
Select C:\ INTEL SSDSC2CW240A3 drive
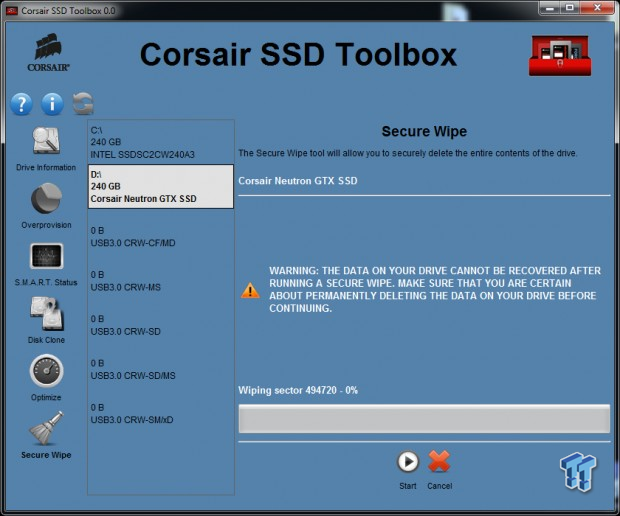click(161, 142)
